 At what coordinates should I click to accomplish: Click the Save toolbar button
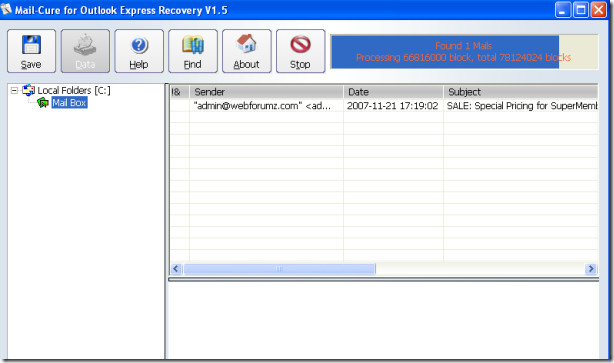point(31,51)
